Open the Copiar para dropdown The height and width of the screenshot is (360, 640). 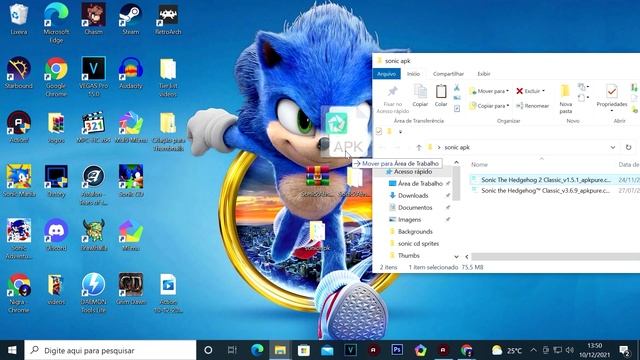489,106
